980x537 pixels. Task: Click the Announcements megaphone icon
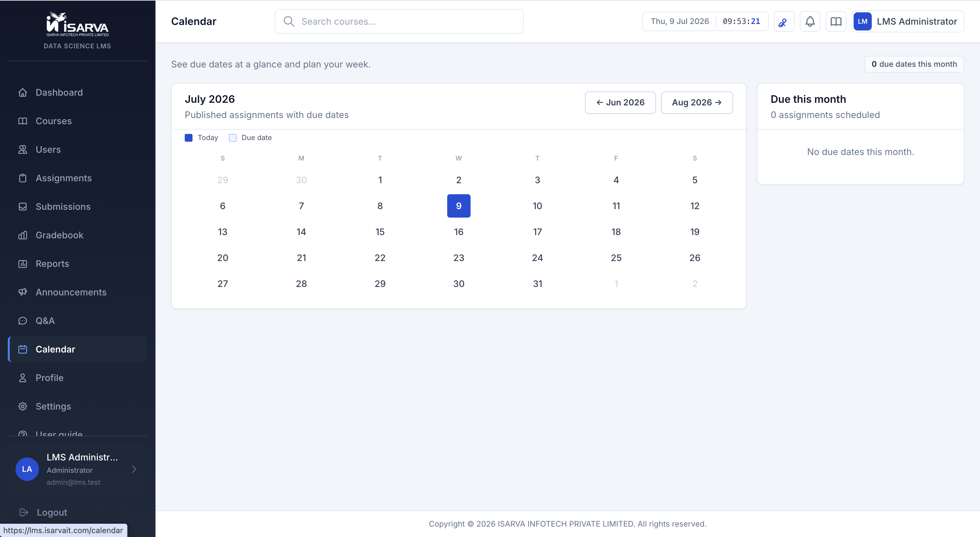(x=23, y=292)
